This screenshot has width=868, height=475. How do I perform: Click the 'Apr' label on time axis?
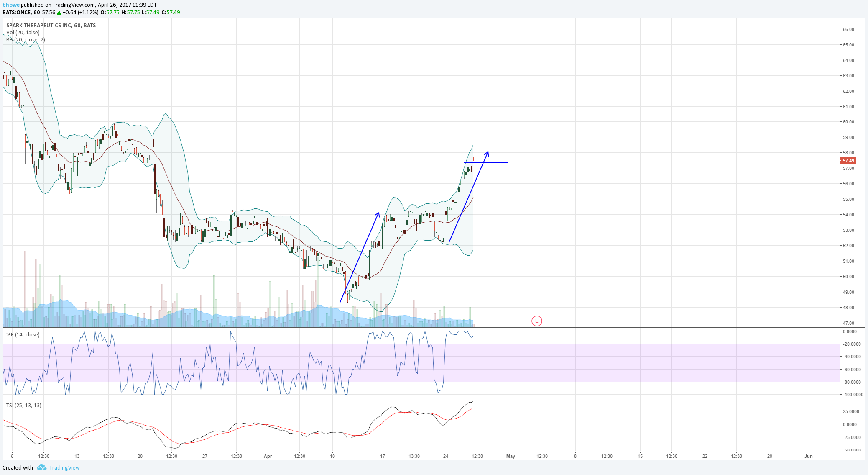(268, 456)
